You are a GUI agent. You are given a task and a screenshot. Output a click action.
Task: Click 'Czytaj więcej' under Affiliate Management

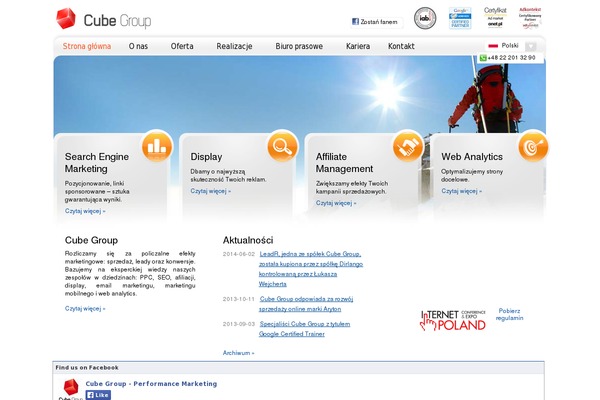coord(336,203)
